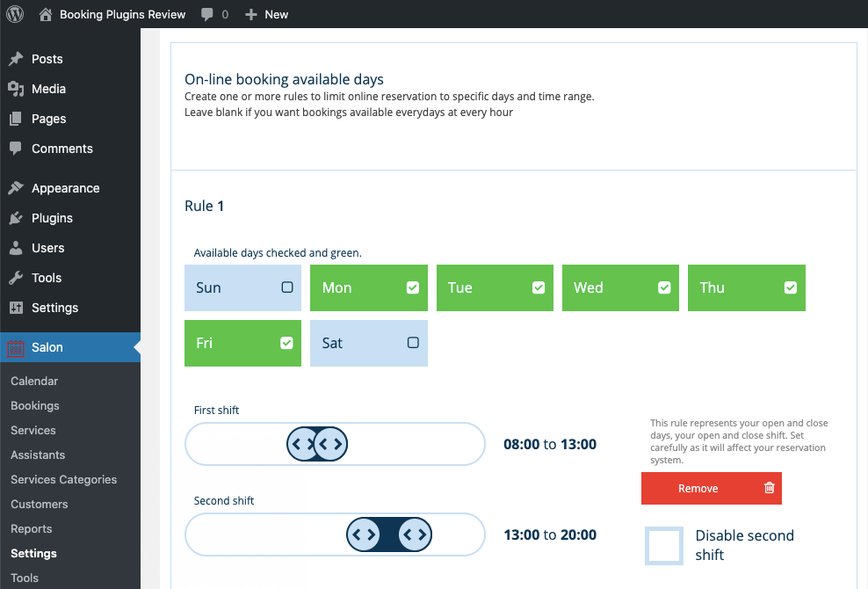868x589 pixels.
Task: Click second shift end slider handle
Action: pyautogui.click(x=415, y=534)
